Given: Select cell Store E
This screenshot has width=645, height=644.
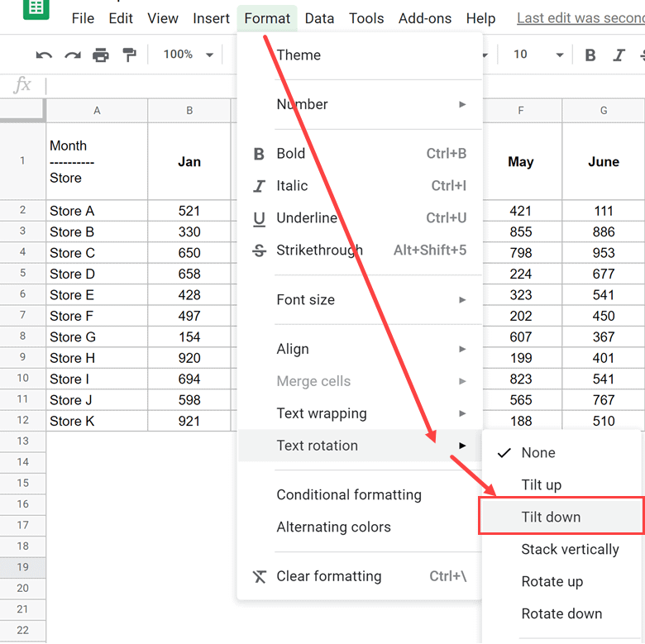Looking at the screenshot, I should [x=97, y=295].
